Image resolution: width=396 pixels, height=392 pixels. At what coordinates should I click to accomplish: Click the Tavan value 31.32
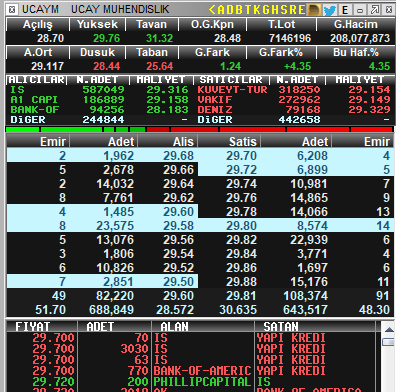tap(159, 38)
